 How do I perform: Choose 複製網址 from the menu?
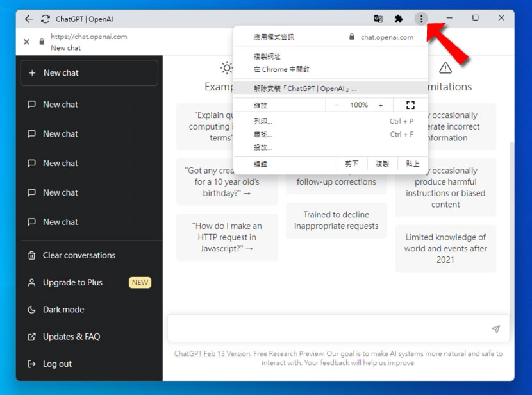pyautogui.click(x=331, y=56)
